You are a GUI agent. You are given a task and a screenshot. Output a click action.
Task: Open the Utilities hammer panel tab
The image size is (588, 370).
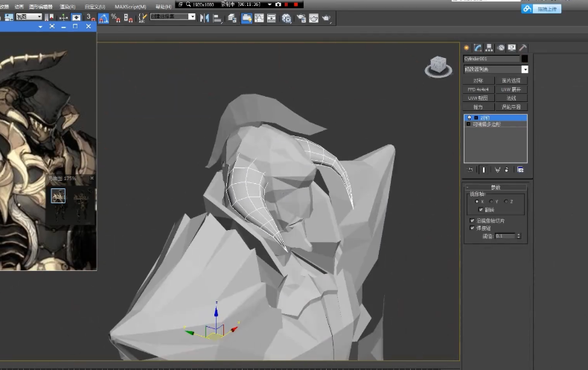click(x=523, y=48)
